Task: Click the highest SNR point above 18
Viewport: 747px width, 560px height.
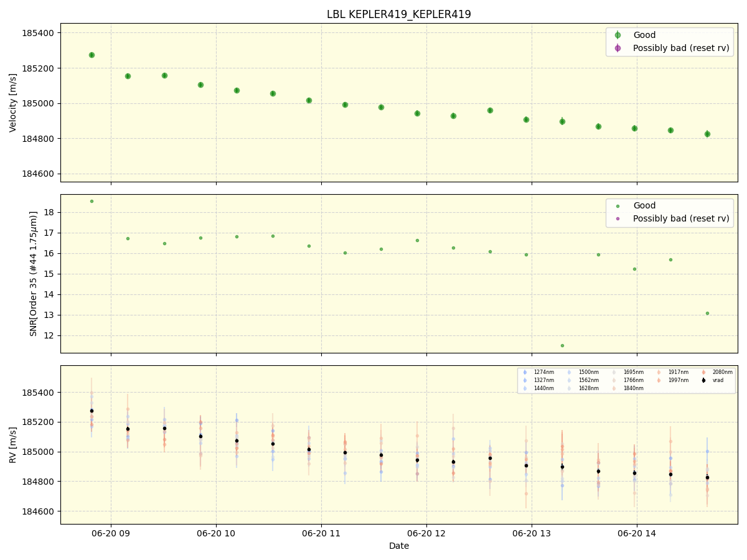Action: pyautogui.click(x=92, y=201)
